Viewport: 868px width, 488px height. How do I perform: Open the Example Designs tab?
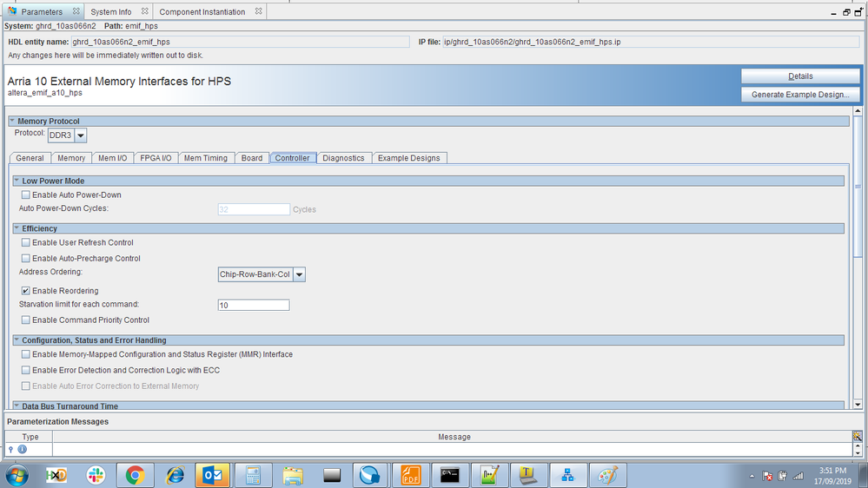pos(409,158)
